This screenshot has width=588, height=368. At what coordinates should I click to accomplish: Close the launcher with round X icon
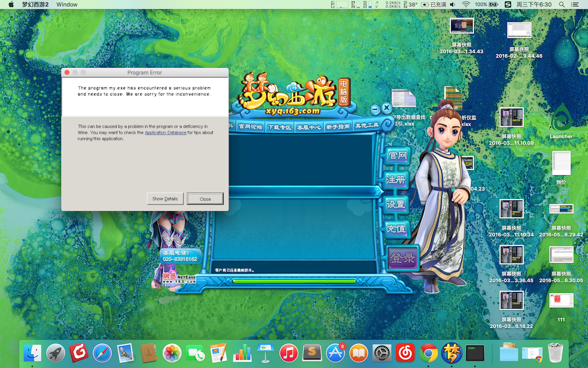pyautogui.click(x=386, y=108)
